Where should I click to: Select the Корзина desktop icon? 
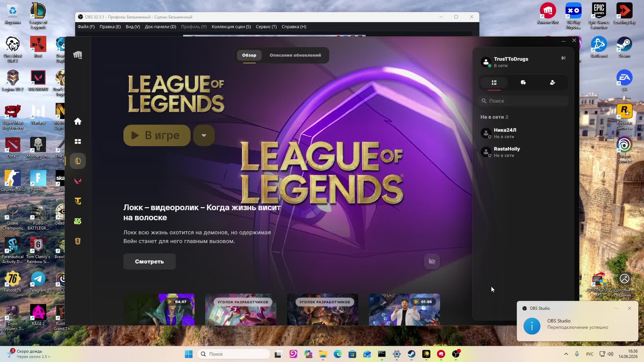click(x=13, y=14)
